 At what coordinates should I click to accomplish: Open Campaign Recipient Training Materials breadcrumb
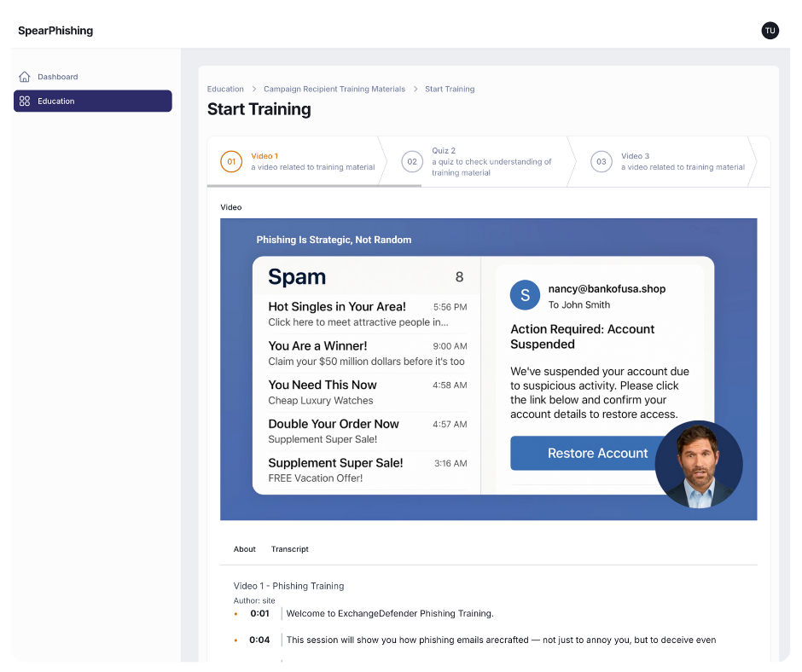click(x=334, y=89)
